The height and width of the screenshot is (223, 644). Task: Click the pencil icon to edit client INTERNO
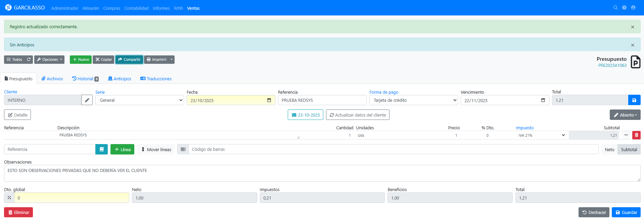pyautogui.click(x=87, y=100)
